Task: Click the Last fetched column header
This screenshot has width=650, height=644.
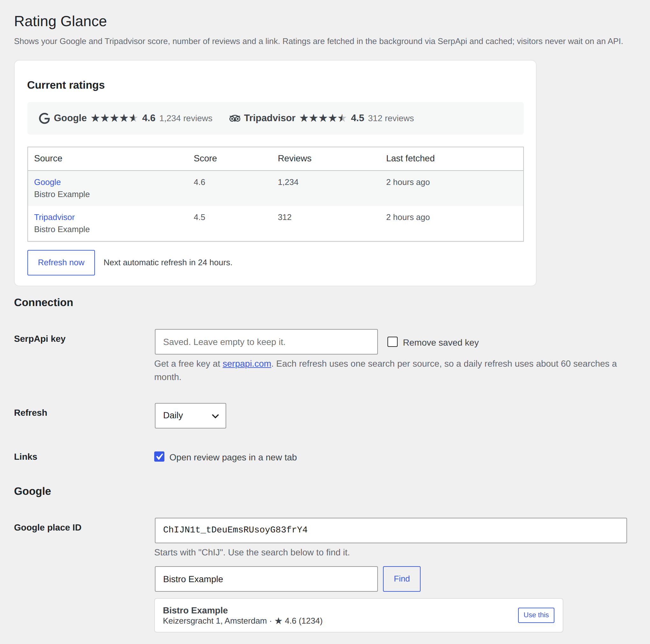Action: tap(410, 158)
